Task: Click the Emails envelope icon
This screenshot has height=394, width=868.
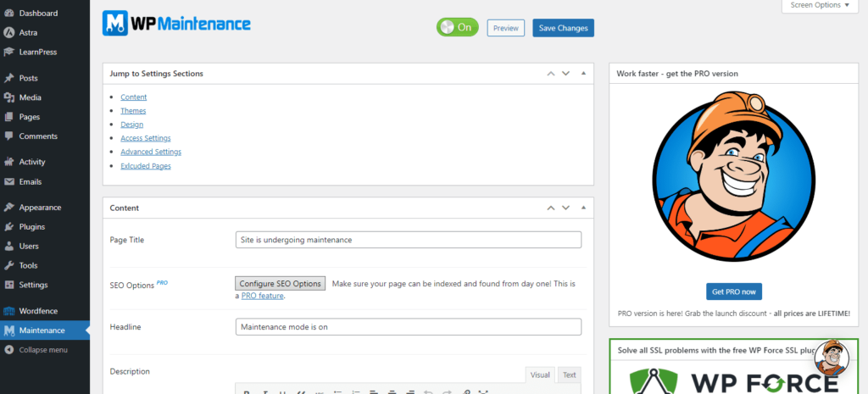Action: [9, 181]
